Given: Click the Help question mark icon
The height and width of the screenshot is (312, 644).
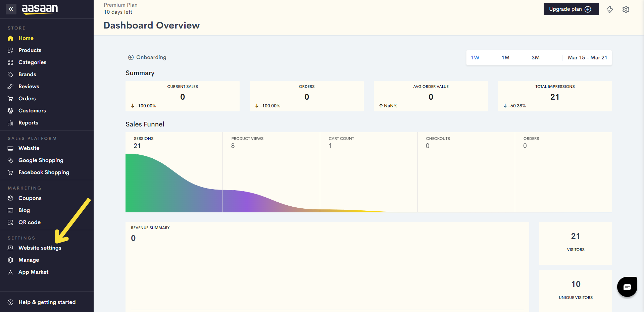Looking at the screenshot, I should 10,302.
